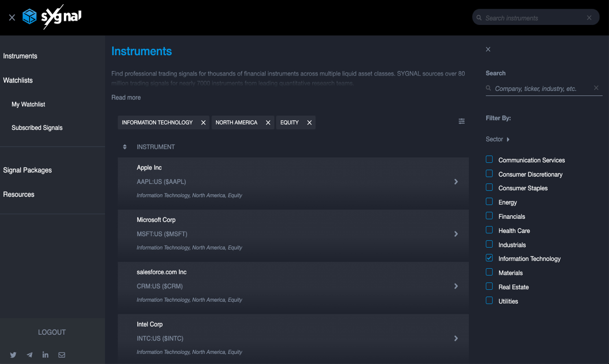Close the sidebar menu with X icon
The width and height of the screenshot is (609, 364).
point(12,18)
